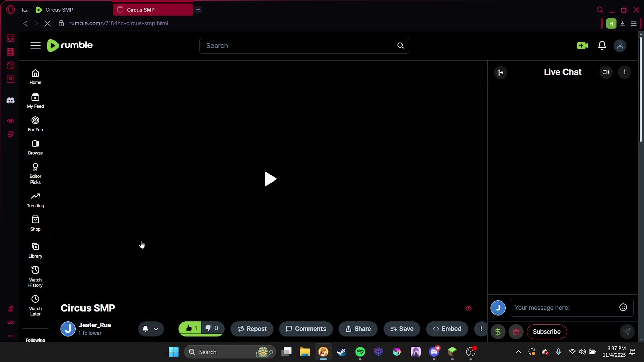The width and height of the screenshot is (644, 362).
Task: Click the Windows taskbar Search box
Action: [230, 352]
